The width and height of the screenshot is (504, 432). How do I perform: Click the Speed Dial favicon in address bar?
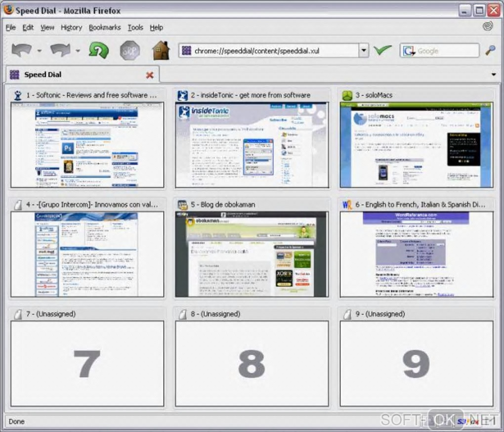(186, 50)
